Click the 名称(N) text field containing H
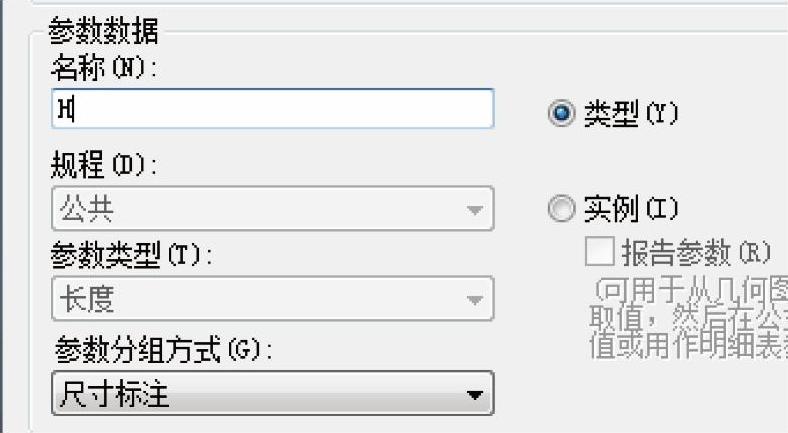 pyautogui.click(x=273, y=109)
